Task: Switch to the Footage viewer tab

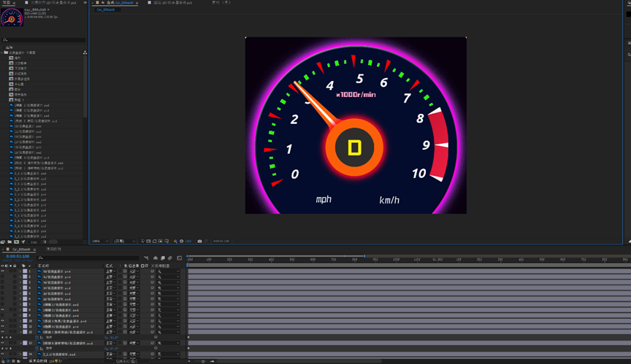Action: point(221,2)
